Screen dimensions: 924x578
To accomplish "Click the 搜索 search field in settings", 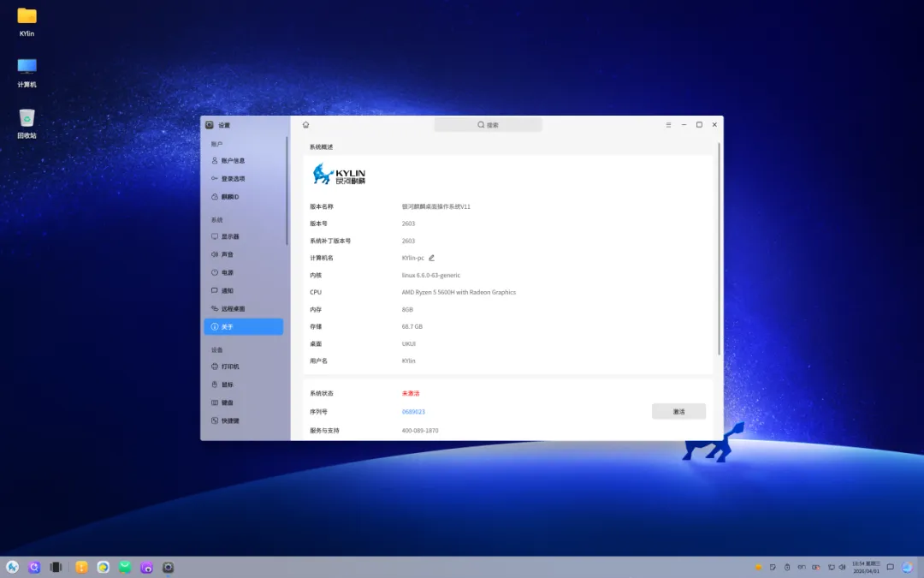I will coord(488,125).
